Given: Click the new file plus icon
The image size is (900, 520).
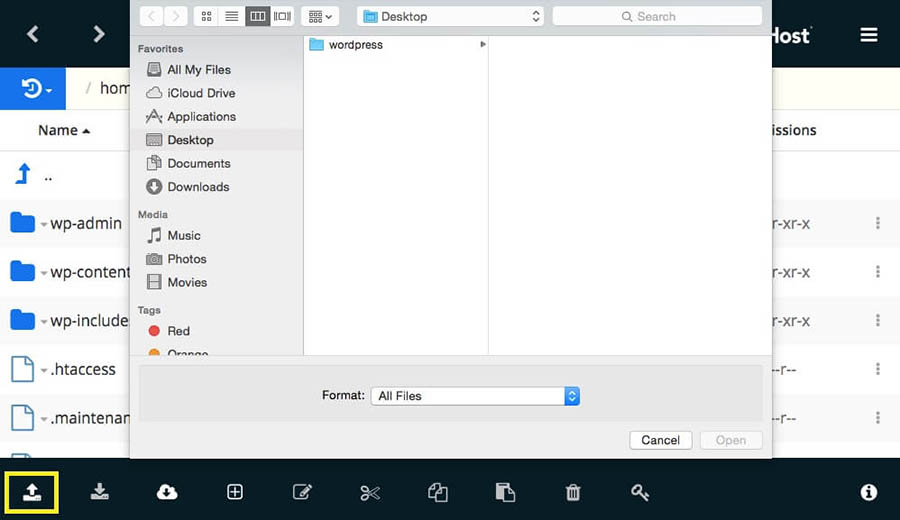Looking at the screenshot, I should click(x=235, y=492).
